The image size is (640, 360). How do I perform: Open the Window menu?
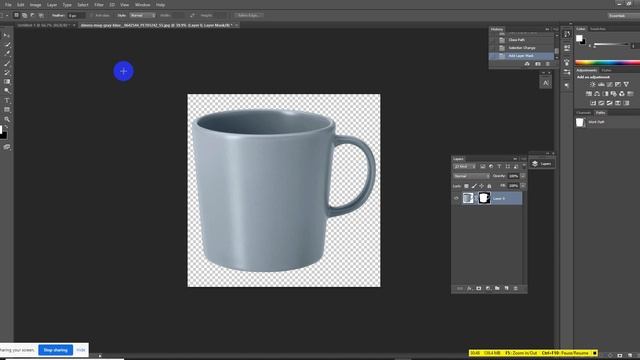[x=142, y=5]
